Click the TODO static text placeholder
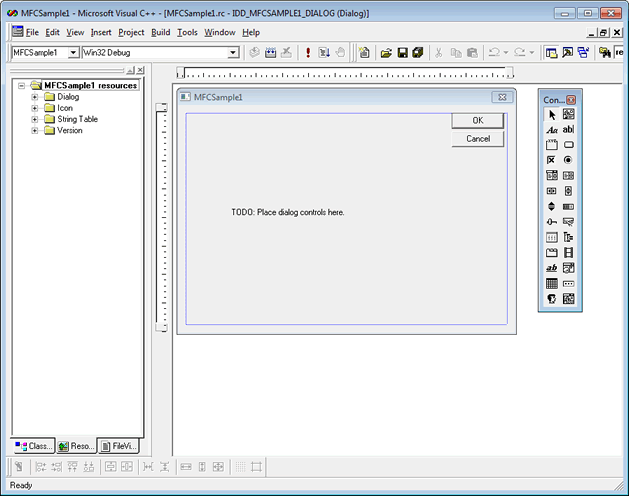The height and width of the screenshot is (496, 629). pyautogui.click(x=287, y=212)
